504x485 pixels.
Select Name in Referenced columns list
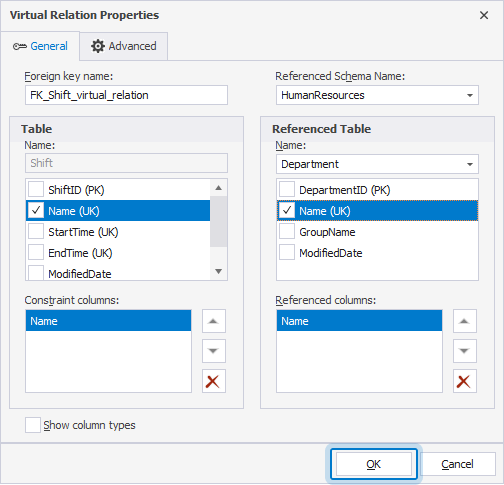tap(359, 321)
